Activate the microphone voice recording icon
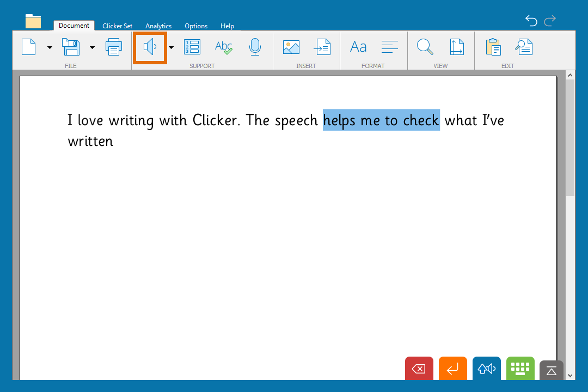Image resolution: width=588 pixels, height=392 pixels. (x=255, y=47)
